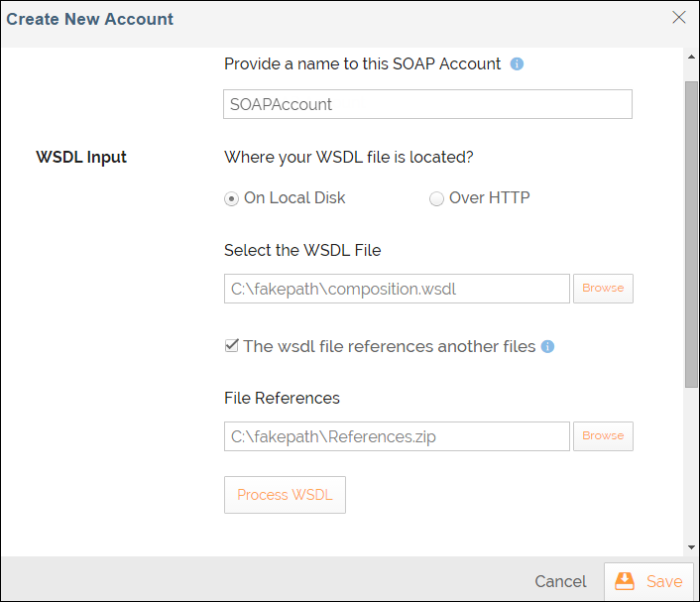The image size is (700, 602).
Task: Browse for the File References zip
Action: (x=603, y=436)
